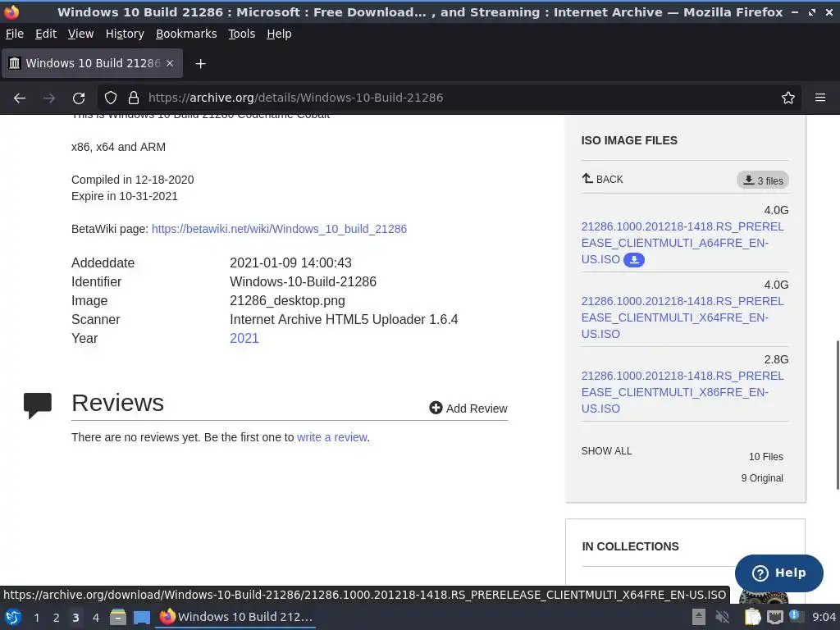This screenshot has height=630, width=840.
Task: Select the Windows 10 Build 21286 tab
Action: point(92,63)
